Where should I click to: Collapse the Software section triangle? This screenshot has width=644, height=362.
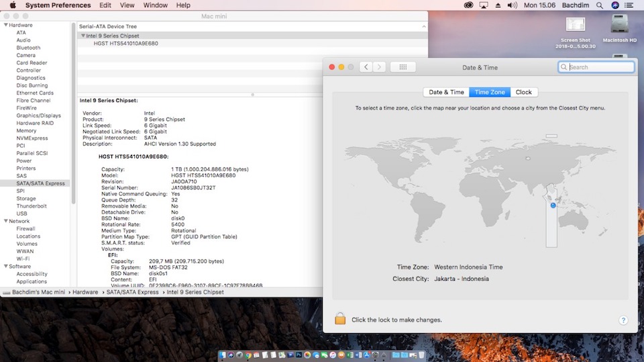[x=6, y=266]
